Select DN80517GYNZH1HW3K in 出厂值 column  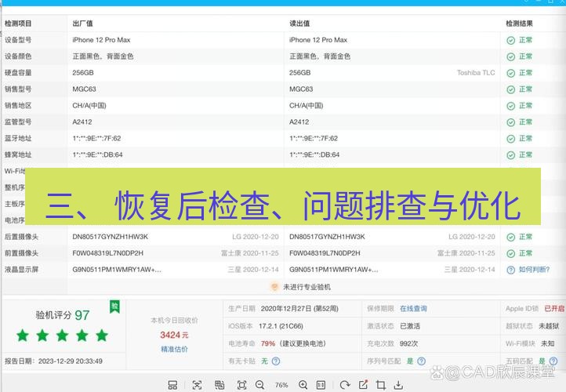click(x=111, y=237)
